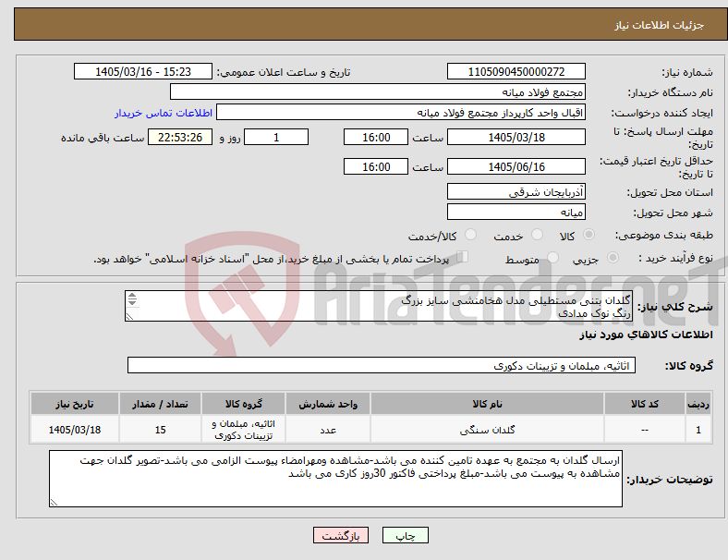Click the item code cell showing --
728x560 pixels.
tap(645, 430)
